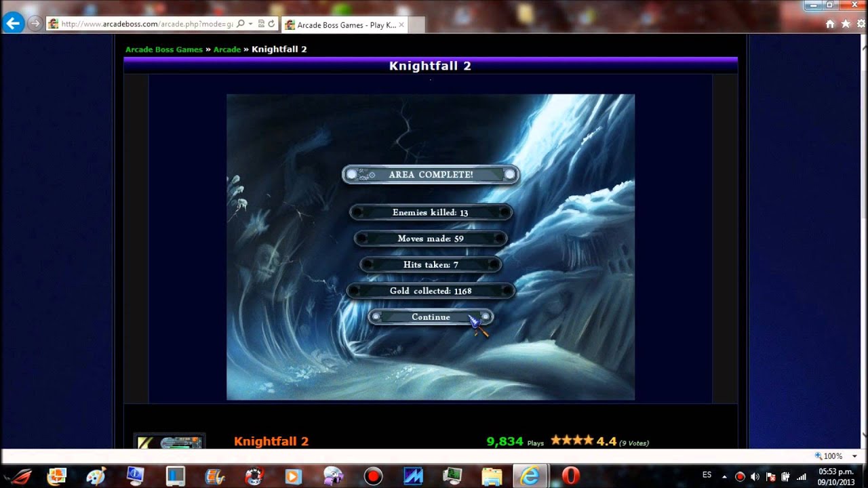Click the volume speaker tray icon
The image size is (868, 488).
click(755, 476)
